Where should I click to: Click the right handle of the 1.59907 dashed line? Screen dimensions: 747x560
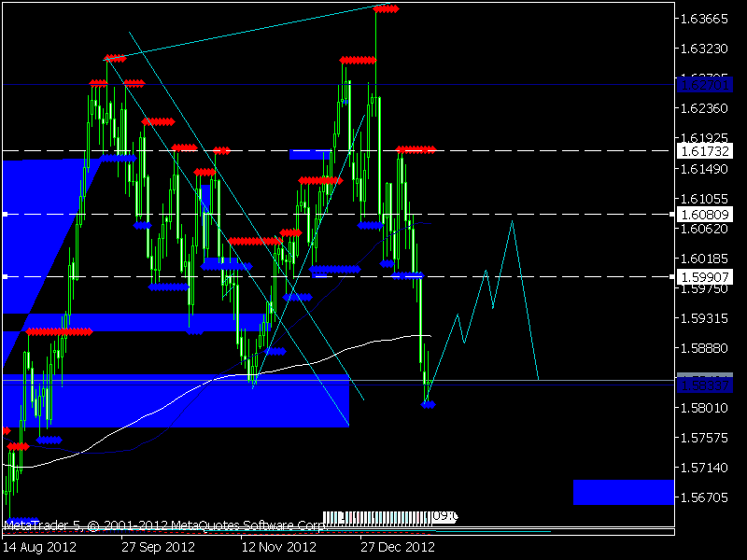tap(671, 276)
